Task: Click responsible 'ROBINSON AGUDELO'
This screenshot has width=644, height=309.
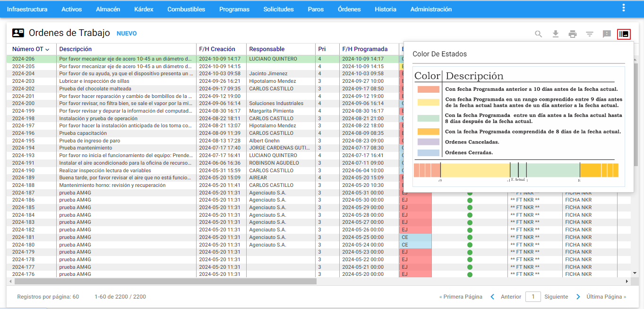Action: (x=274, y=163)
